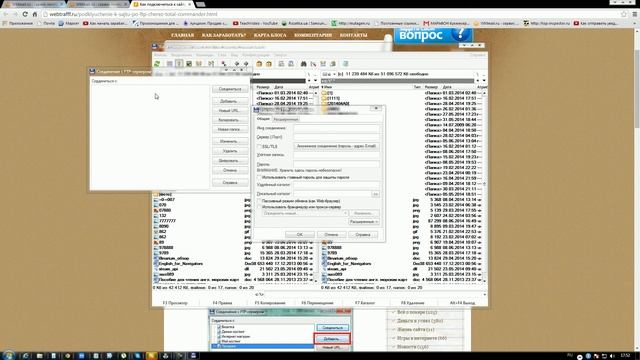Screen dimensions: 640x360
Task: Click the multi-rename tool toolbar icon
Action: (313, 64)
